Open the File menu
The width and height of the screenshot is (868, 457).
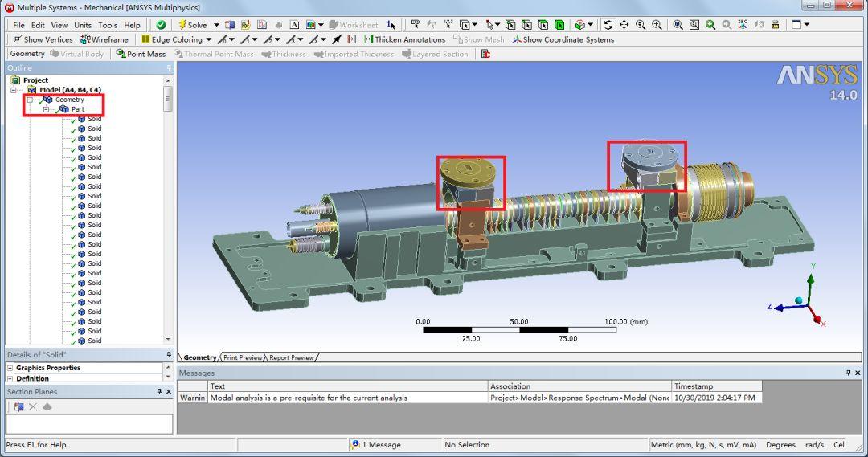point(18,25)
